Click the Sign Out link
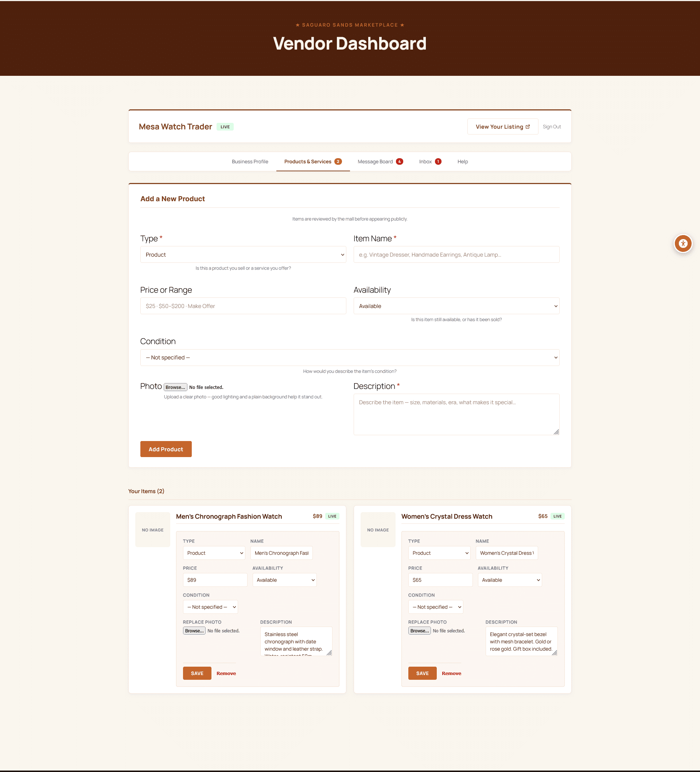Screen dimensions: 700x772 (551, 127)
